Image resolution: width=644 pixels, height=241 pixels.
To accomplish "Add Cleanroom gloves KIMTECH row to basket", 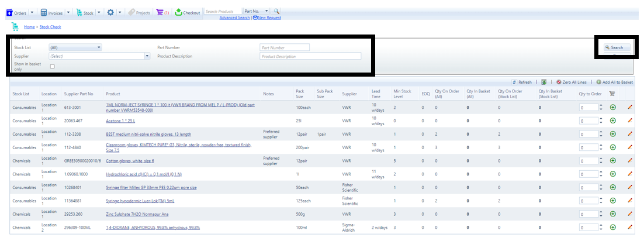I will click(x=613, y=147).
